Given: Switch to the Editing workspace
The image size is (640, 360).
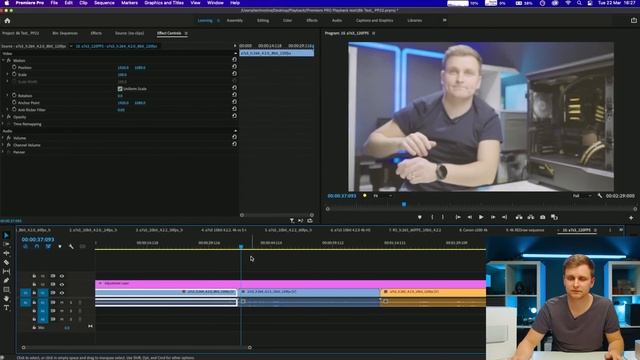Looking at the screenshot, I should click(x=263, y=20).
